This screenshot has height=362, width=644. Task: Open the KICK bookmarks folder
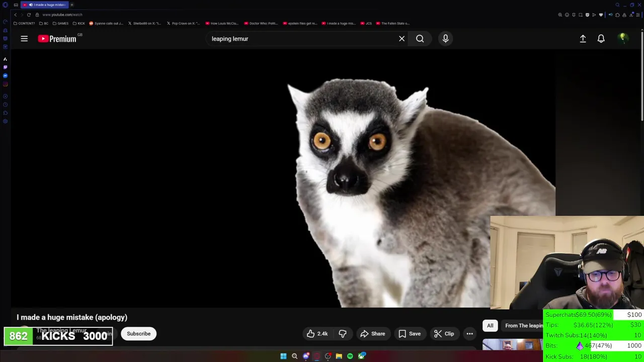(x=79, y=23)
